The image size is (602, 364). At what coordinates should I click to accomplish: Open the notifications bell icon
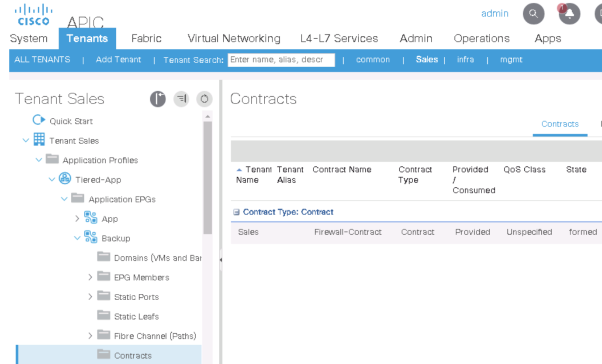tap(569, 14)
